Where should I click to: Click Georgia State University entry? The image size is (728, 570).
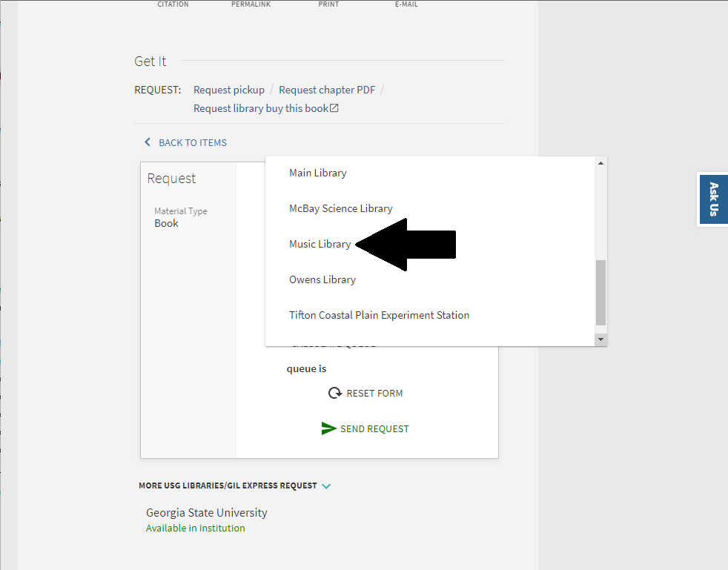click(x=206, y=512)
